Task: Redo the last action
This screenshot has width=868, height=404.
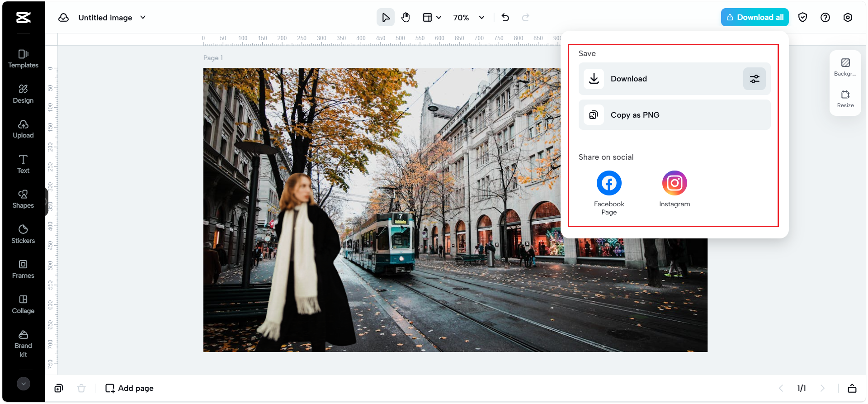Action: tap(525, 18)
